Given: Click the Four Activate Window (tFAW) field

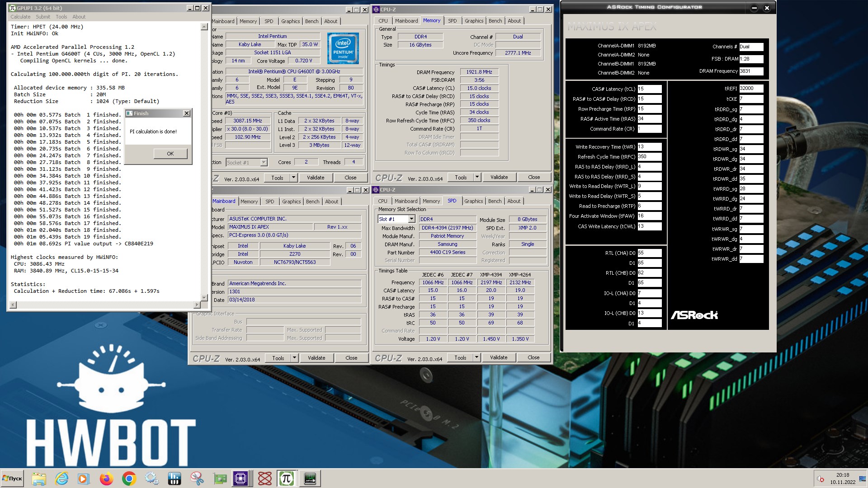Looking at the screenshot, I should pyautogui.click(x=649, y=216).
